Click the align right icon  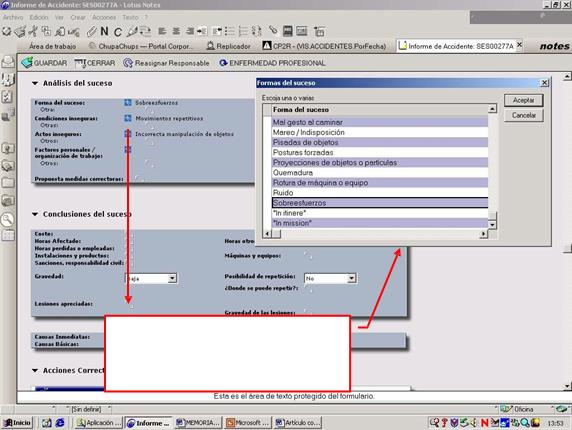189,31
